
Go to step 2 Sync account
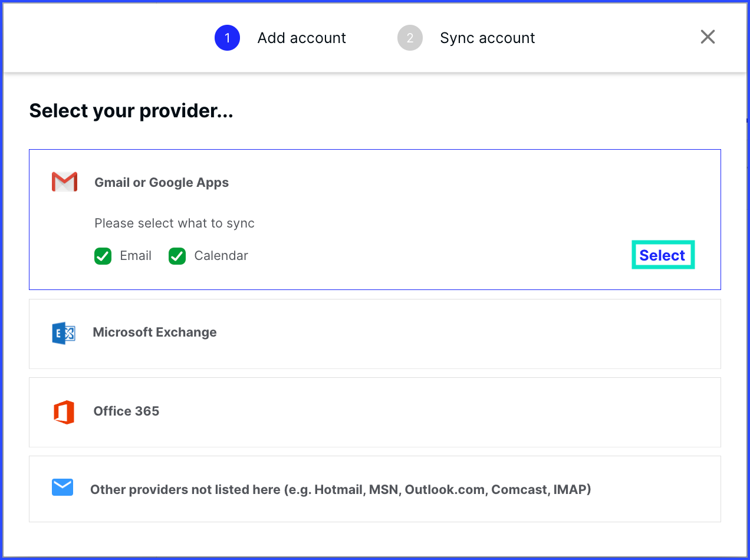[466, 38]
